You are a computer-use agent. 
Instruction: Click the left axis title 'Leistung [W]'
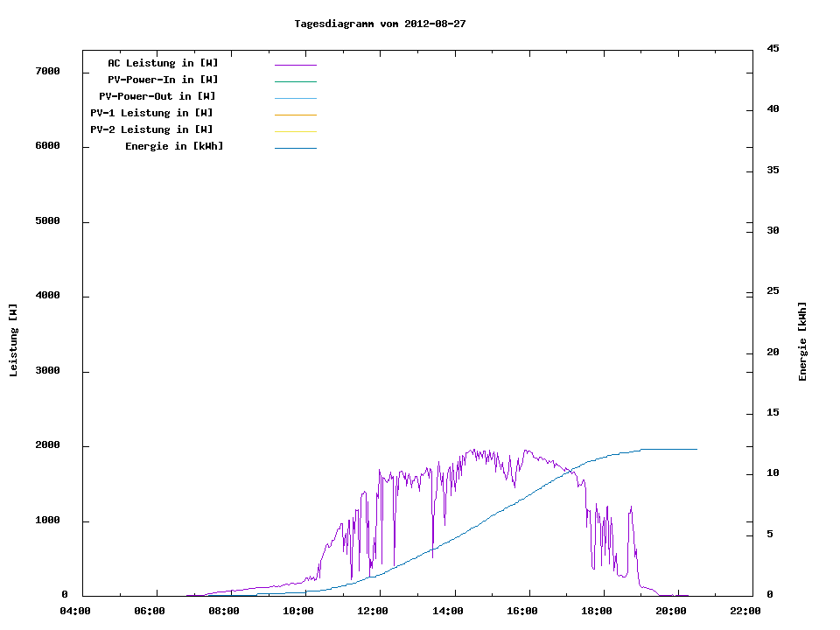13,340
